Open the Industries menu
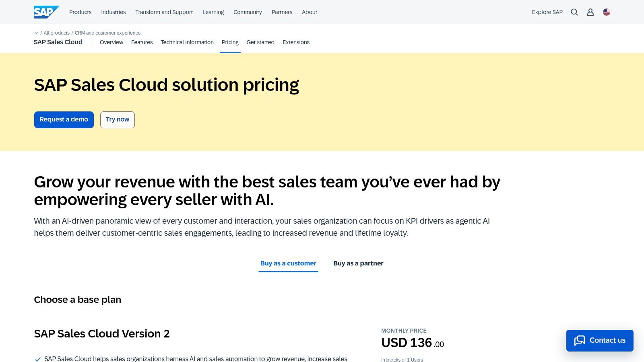The width and height of the screenshot is (644, 362). coord(113,12)
